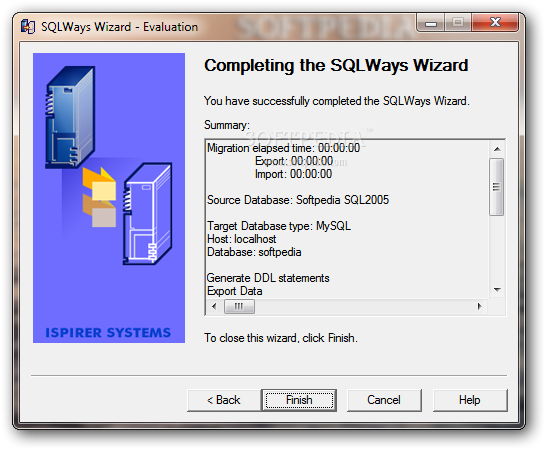Viewport: 546px width, 450px height.
Task: Click the 'Migration elapsed time: 00:00:00' line
Action: (x=283, y=148)
